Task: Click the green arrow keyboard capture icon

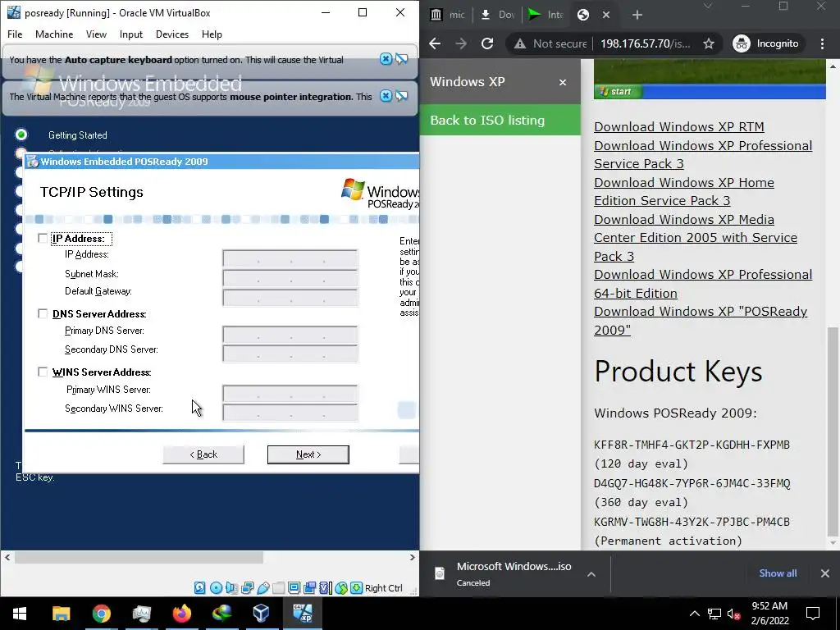Action: (357, 587)
